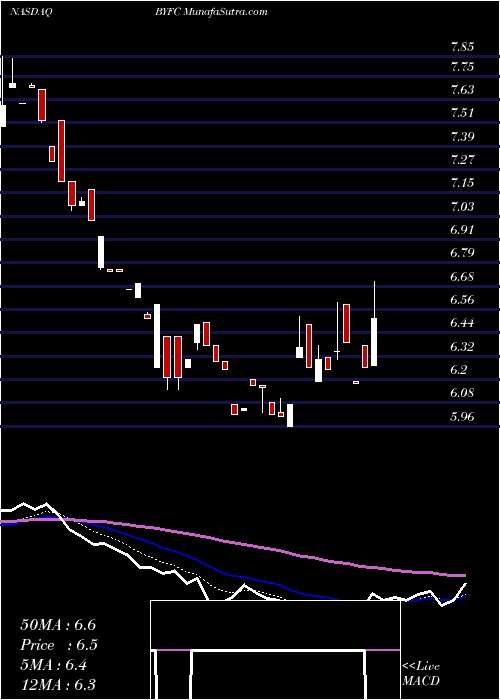Select the tall red candle below 7.51
This screenshot has width=500, height=700.
pyautogui.click(x=61, y=151)
